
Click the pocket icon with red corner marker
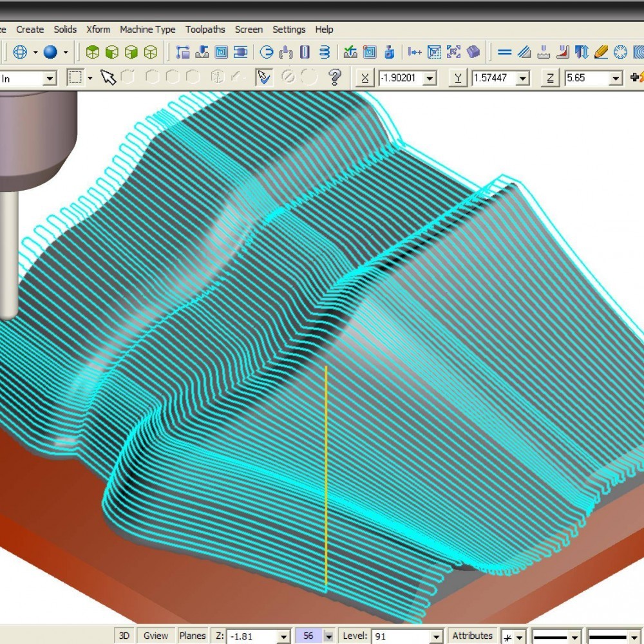370,52
